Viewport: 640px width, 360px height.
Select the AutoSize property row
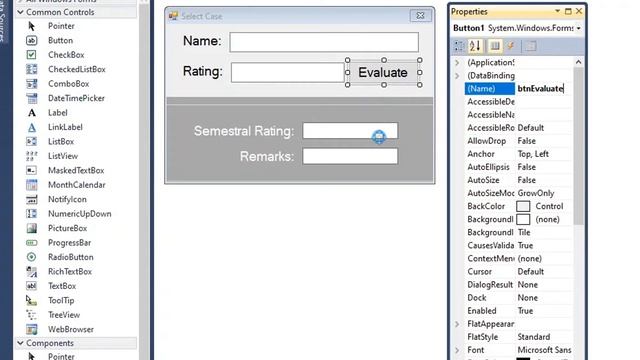(x=518, y=180)
